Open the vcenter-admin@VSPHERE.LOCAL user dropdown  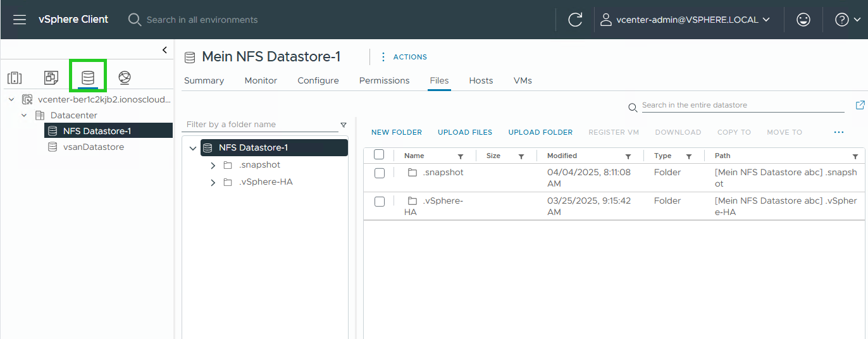(686, 20)
